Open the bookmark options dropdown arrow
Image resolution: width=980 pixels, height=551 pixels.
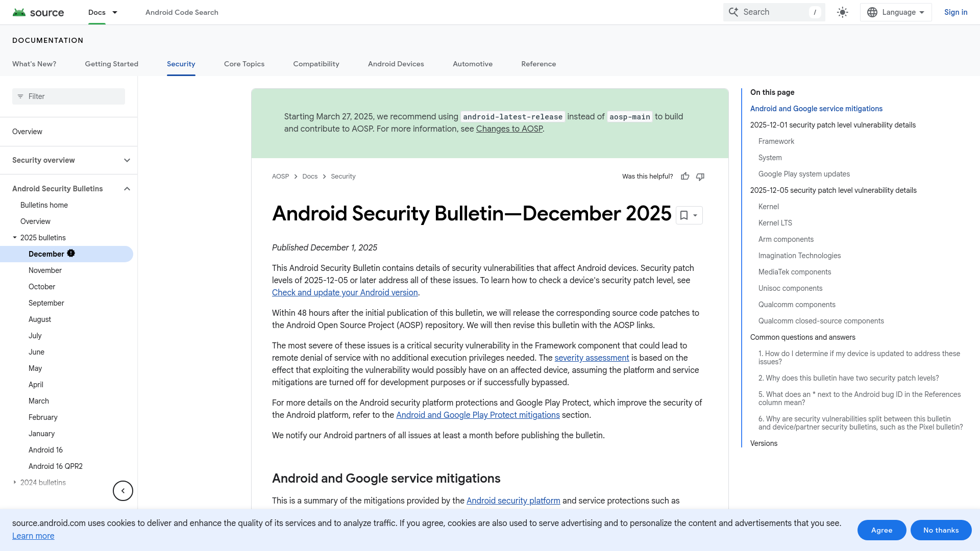[694, 215]
